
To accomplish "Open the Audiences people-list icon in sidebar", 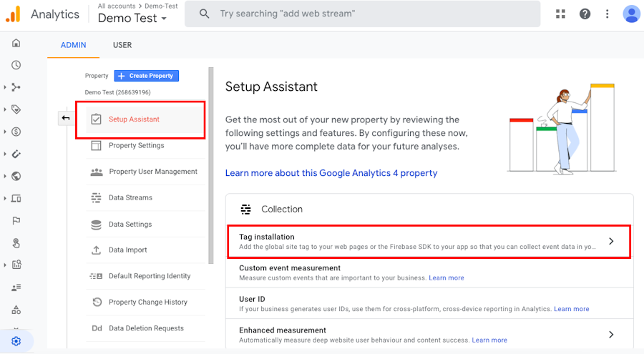I will [x=16, y=287].
